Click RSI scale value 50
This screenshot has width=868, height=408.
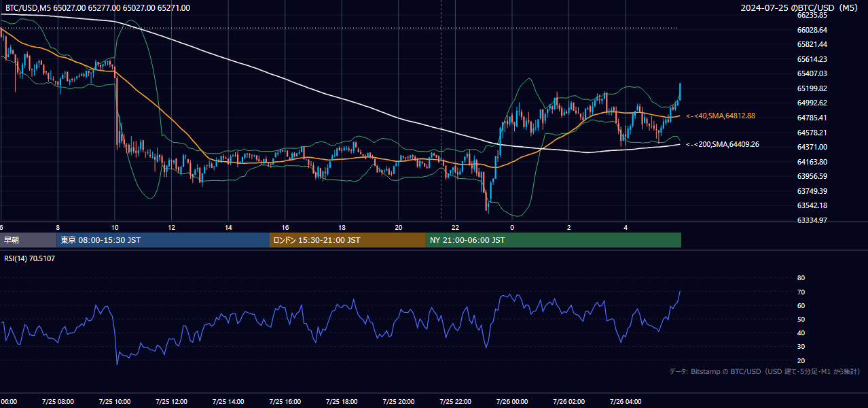tap(801, 319)
